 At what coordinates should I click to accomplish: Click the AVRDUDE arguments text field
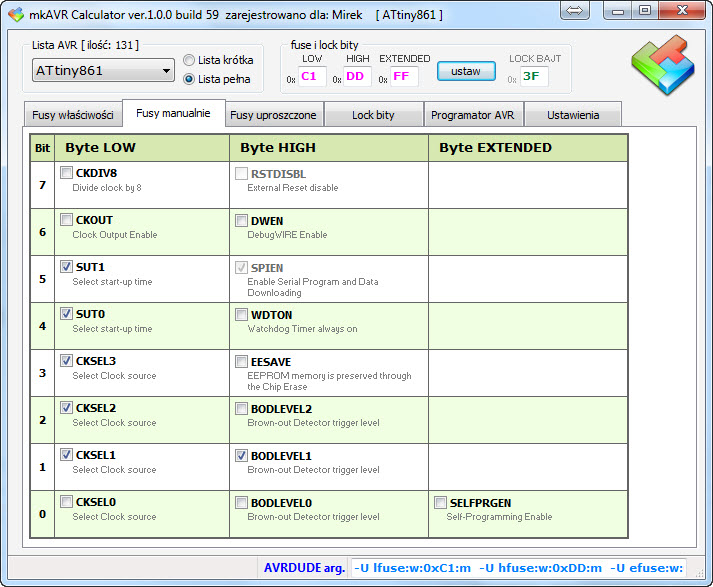click(518, 568)
